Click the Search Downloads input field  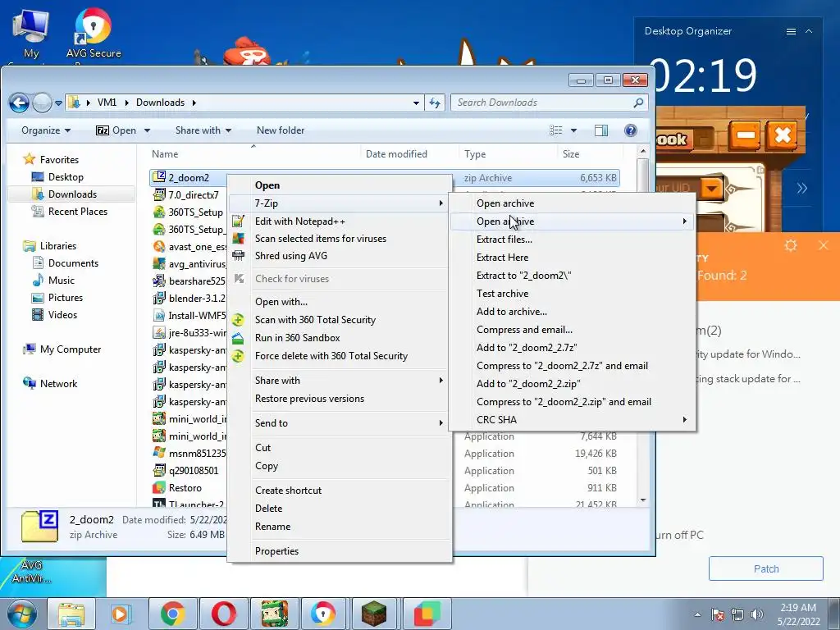542,103
